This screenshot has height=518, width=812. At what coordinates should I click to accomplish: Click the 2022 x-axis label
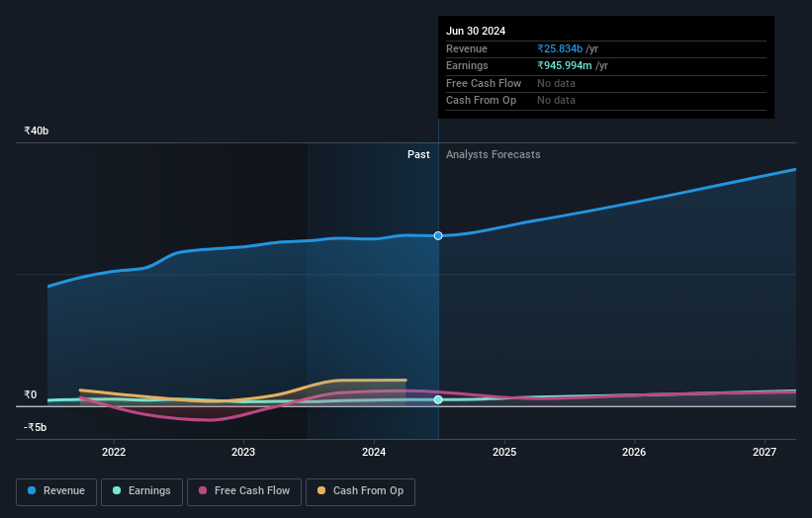114,452
